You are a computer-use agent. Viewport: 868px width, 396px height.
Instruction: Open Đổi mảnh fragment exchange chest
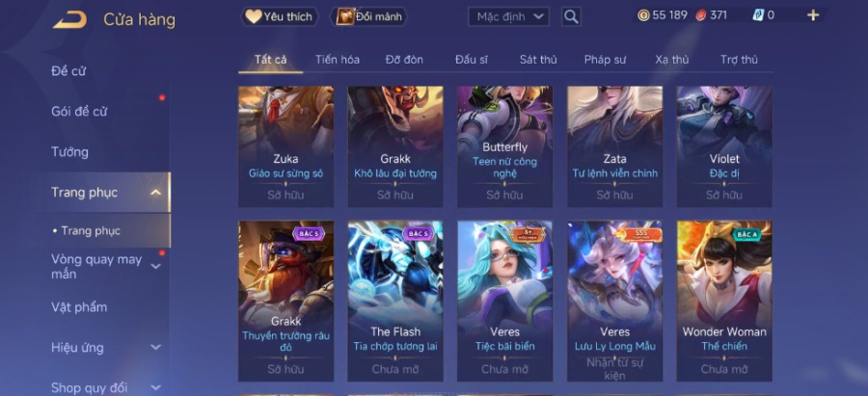click(x=368, y=16)
